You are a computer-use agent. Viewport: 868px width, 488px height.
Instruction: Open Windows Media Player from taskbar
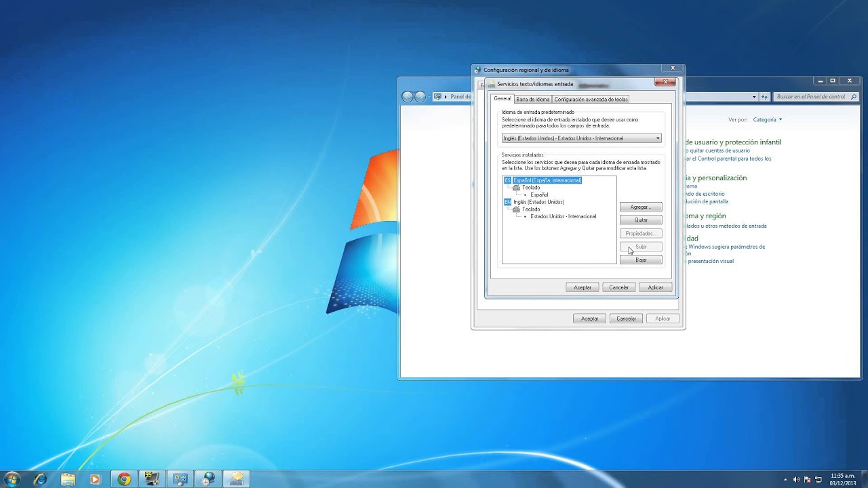coord(95,479)
